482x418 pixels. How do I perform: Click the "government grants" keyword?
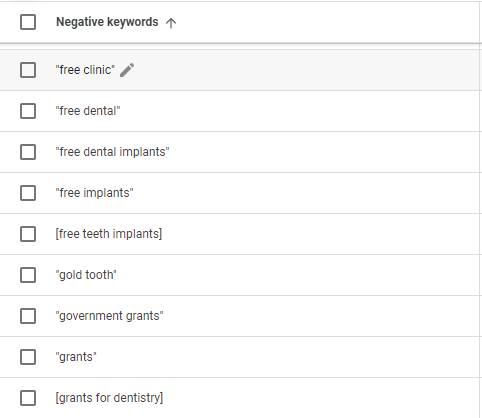109,316
